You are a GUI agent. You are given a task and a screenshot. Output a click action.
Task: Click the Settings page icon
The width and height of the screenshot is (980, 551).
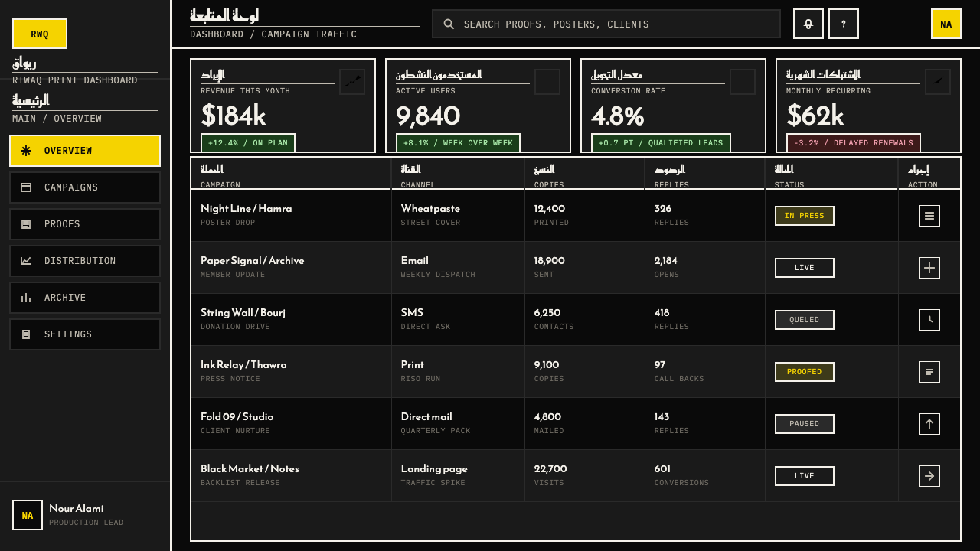point(26,334)
